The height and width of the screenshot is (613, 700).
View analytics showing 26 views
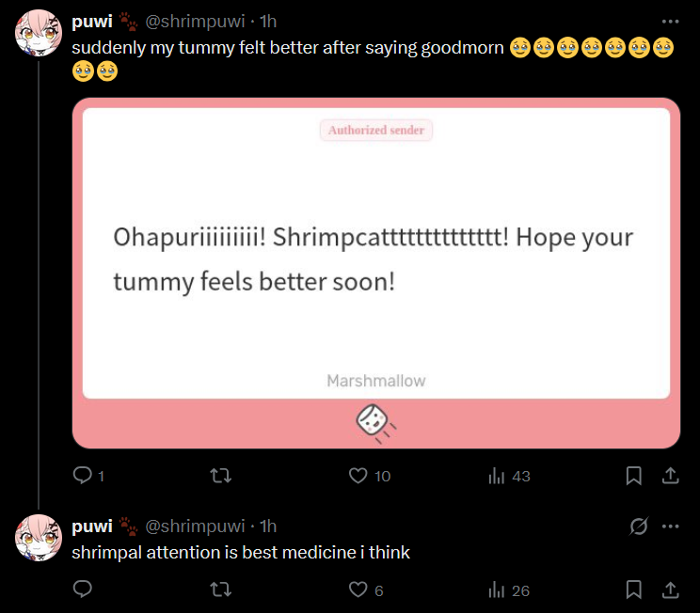497,589
